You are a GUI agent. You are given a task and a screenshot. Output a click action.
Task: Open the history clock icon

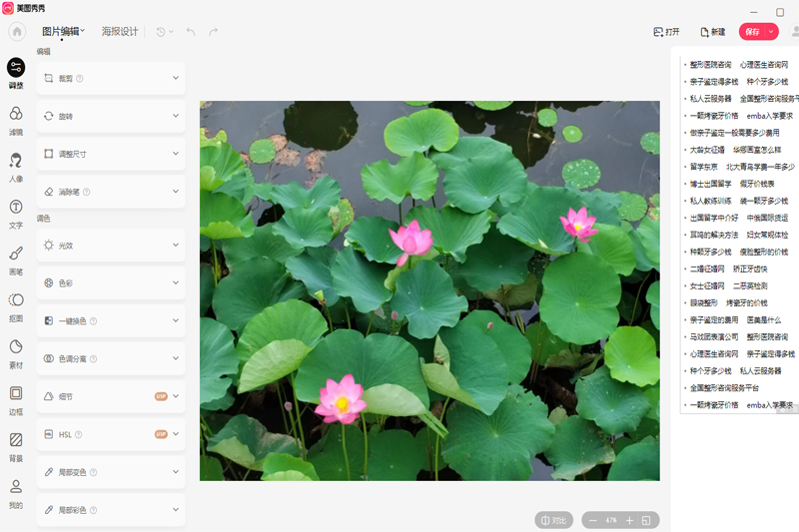point(161,32)
